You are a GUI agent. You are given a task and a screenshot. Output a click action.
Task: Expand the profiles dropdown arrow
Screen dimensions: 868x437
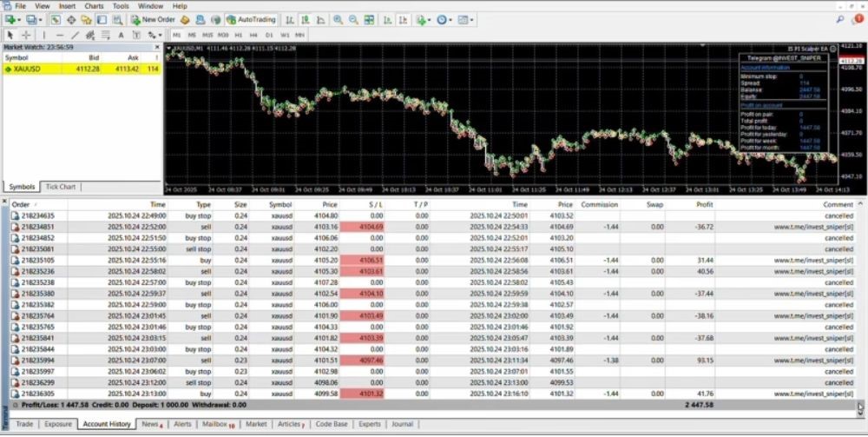[x=40, y=19]
